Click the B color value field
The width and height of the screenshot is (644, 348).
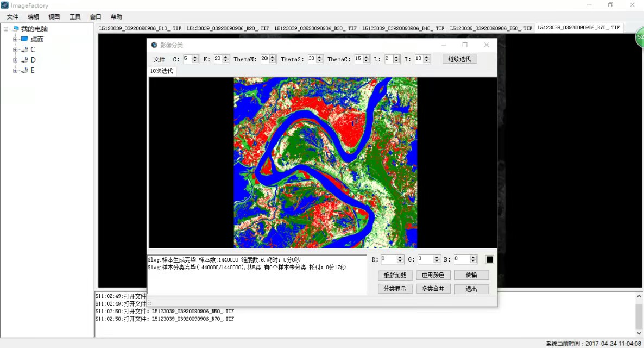[462, 259]
